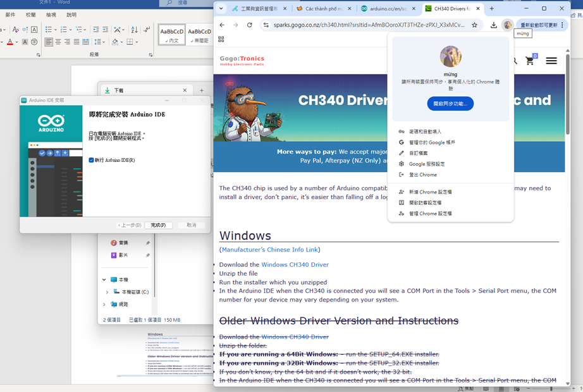Increase indent in Word's paragraph group
The image size is (583, 392).
coord(105,30)
